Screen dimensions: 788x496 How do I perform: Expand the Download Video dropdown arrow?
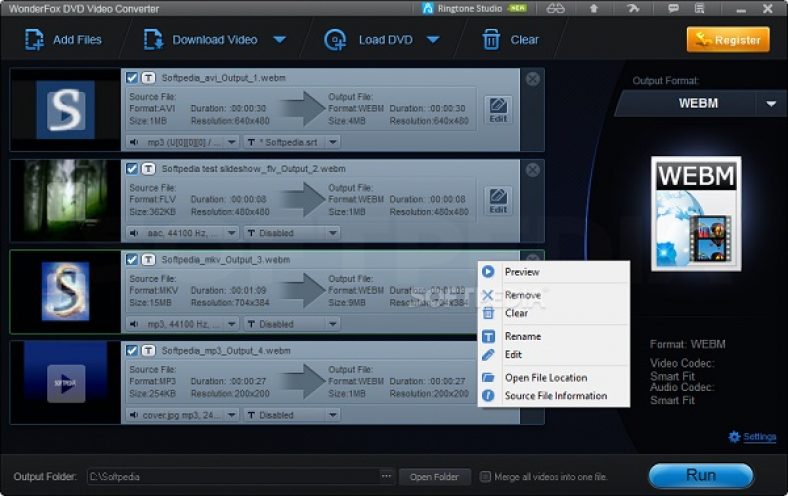(x=280, y=40)
